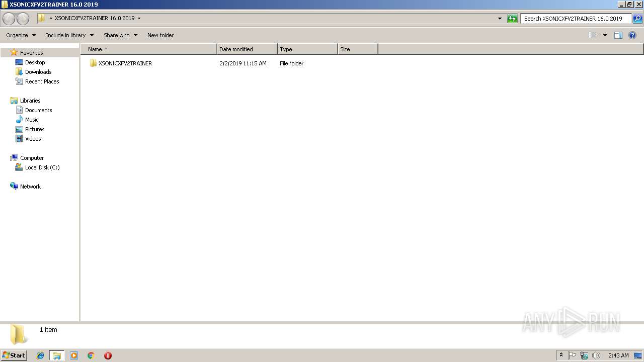The height and width of the screenshot is (362, 644).
Task: Open Recent Places
Action: click(42, 81)
